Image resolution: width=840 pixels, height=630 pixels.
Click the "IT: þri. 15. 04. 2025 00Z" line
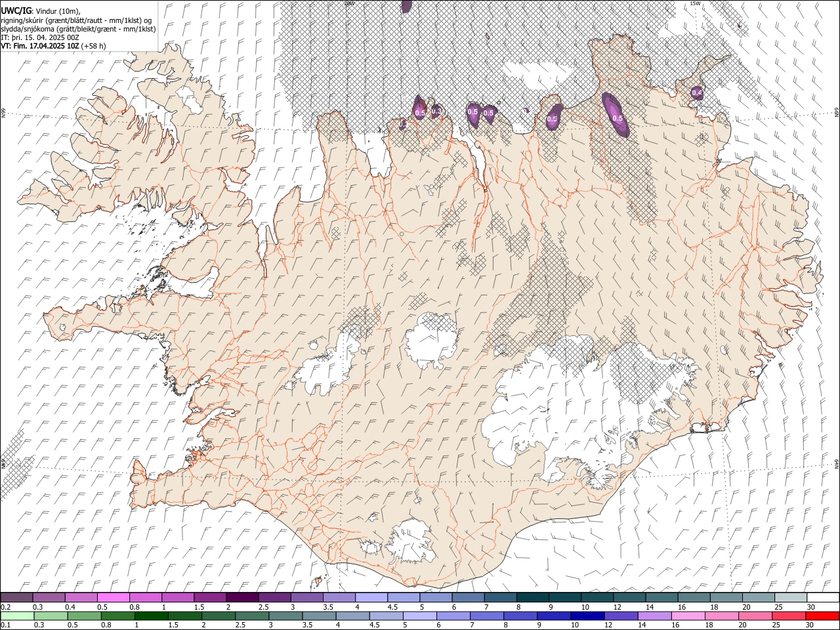[x=40, y=37]
